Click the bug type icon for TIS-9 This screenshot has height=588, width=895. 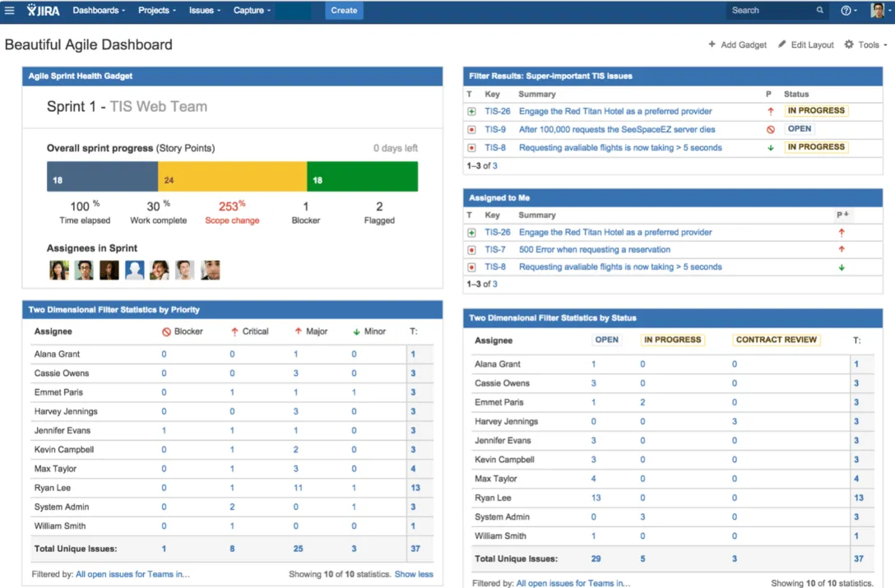click(x=471, y=130)
